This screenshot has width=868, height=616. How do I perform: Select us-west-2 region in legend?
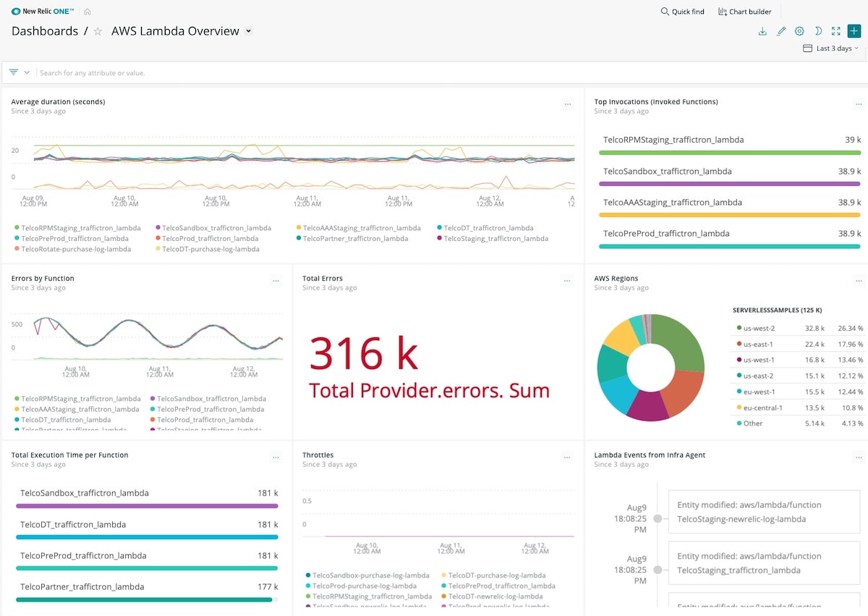(x=800, y=328)
